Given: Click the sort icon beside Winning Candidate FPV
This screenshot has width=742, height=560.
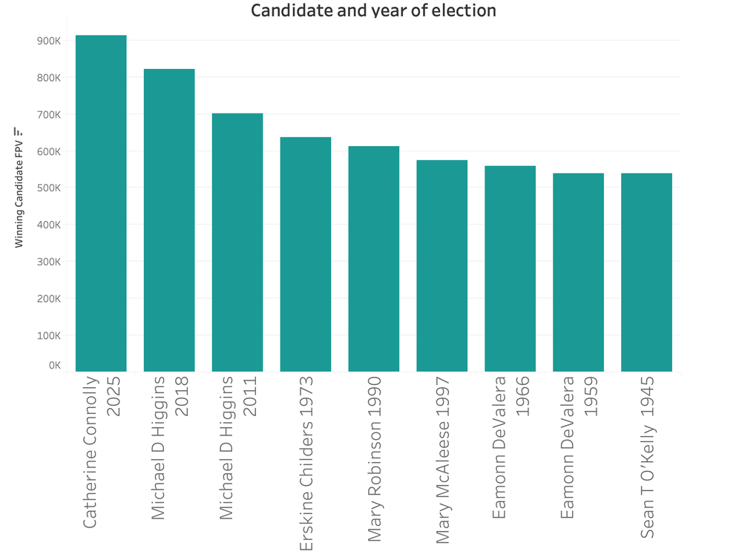Looking at the screenshot, I should [x=19, y=133].
